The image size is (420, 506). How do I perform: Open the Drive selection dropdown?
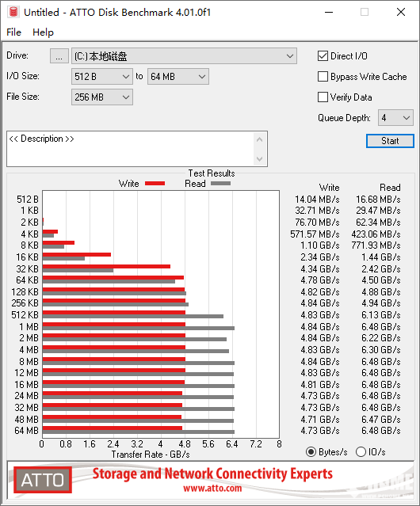pyautogui.click(x=184, y=56)
